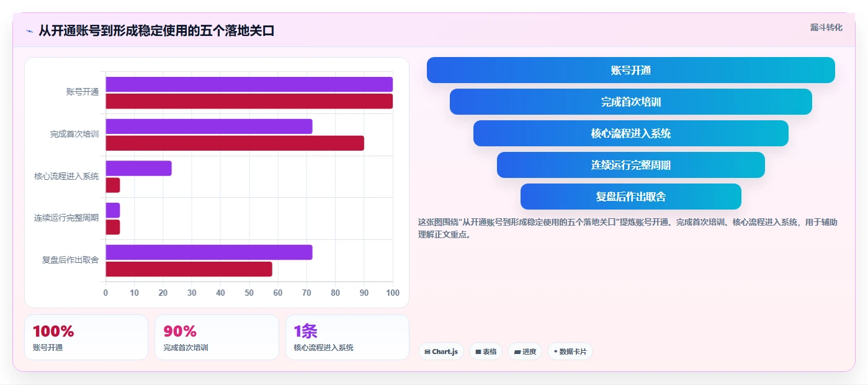
Task: Click the 进度 tag chip
Action: point(525,352)
